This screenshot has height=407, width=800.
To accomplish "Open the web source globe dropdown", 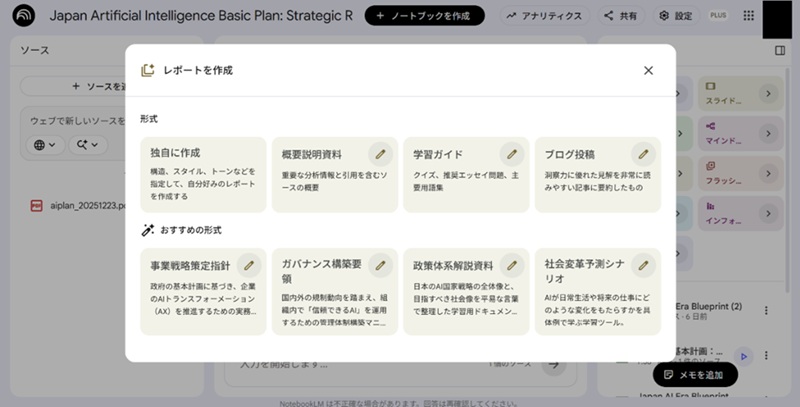I will (x=45, y=145).
